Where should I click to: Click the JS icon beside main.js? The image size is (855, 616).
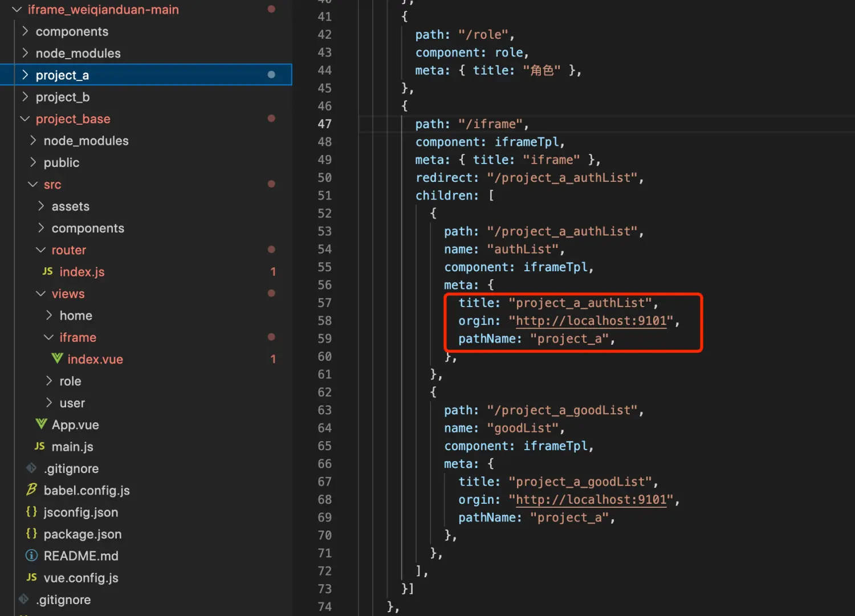tap(39, 446)
